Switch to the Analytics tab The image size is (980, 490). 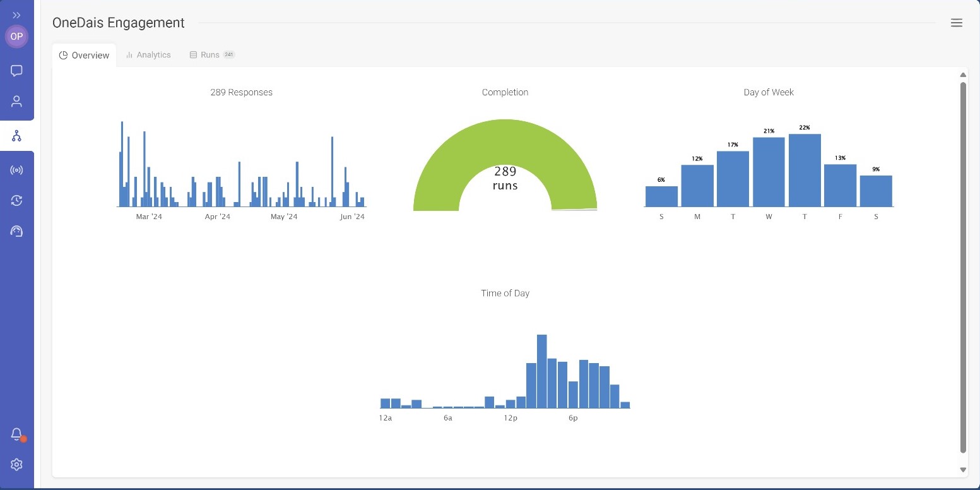(148, 54)
